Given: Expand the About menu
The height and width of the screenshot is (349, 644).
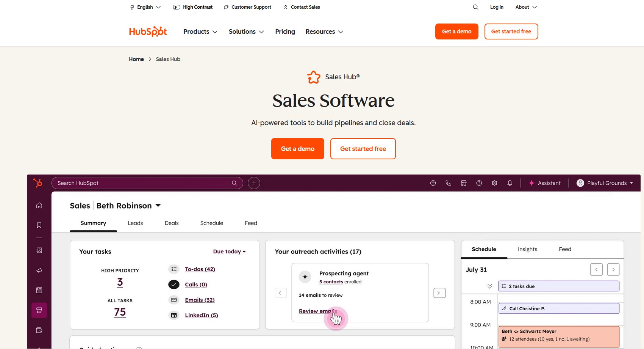Looking at the screenshot, I should pos(526,7).
